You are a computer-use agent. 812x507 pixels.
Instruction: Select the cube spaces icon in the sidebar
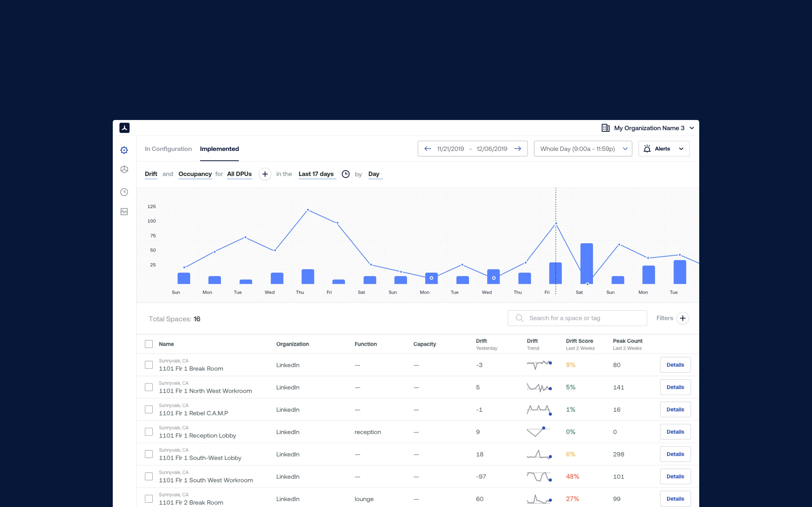point(124,169)
